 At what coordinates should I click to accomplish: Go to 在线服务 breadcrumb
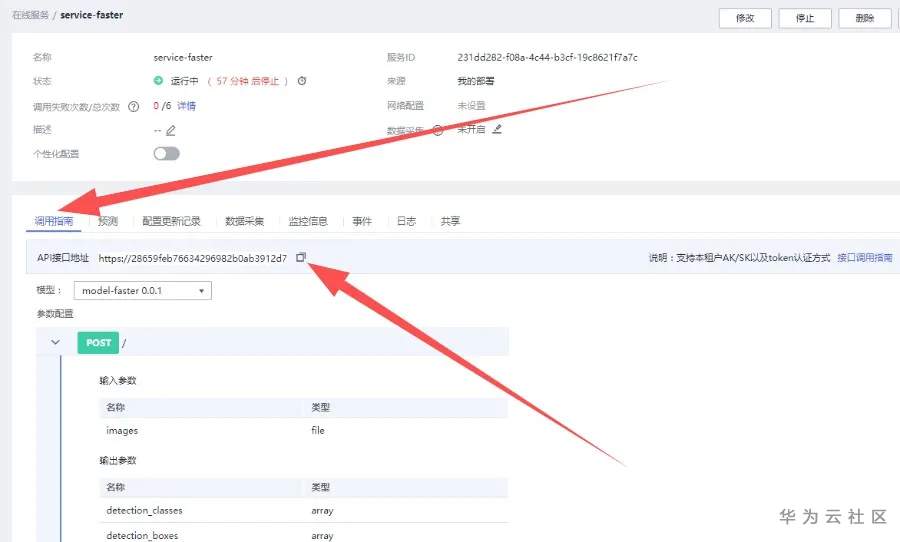click(30, 15)
